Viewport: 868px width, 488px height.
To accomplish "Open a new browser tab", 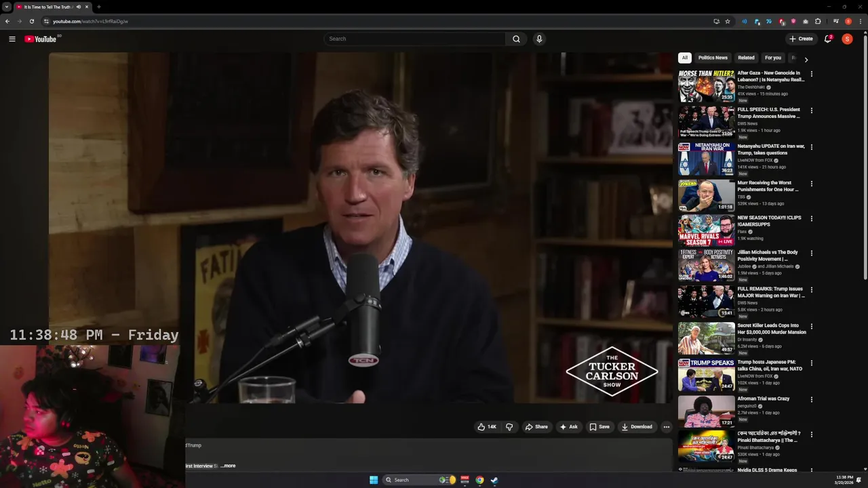I will click(98, 7).
